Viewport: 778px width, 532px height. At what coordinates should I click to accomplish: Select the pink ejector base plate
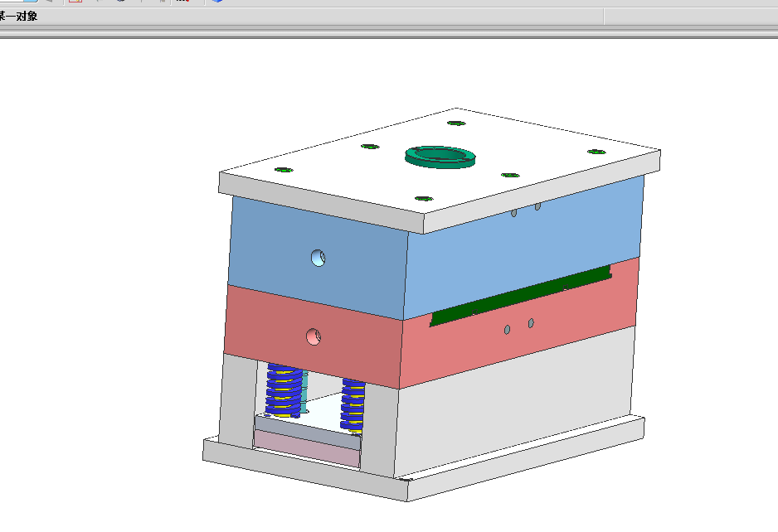point(307,448)
